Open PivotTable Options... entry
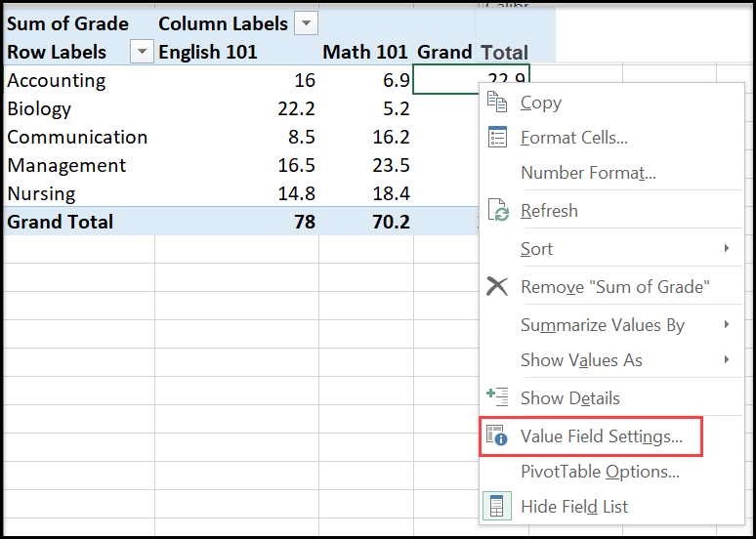 pyautogui.click(x=612, y=471)
